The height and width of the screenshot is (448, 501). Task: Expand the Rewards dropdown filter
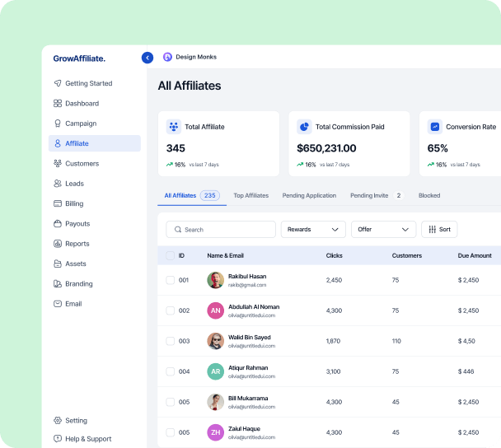[313, 230]
